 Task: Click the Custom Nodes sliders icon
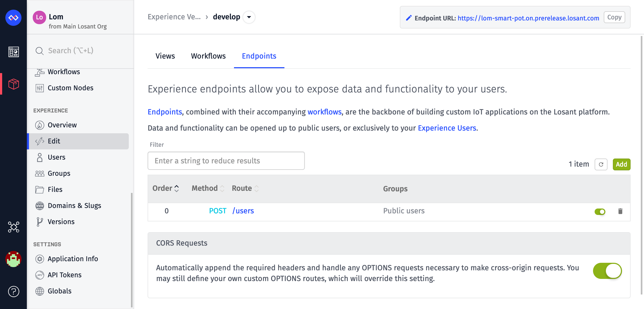(39, 88)
